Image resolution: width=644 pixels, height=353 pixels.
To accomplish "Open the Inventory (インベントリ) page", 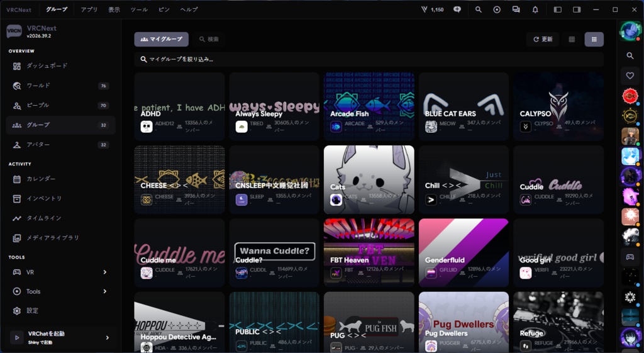I will click(x=60, y=198).
